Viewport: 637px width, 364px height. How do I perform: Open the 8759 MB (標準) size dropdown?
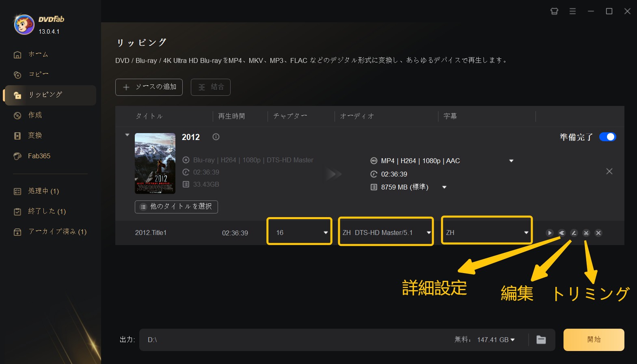(x=444, y=187)
